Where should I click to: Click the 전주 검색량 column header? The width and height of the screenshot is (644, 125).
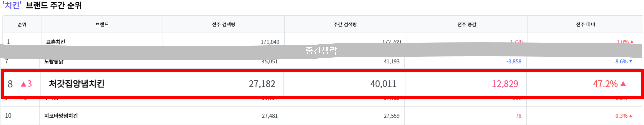click(223, 24)
